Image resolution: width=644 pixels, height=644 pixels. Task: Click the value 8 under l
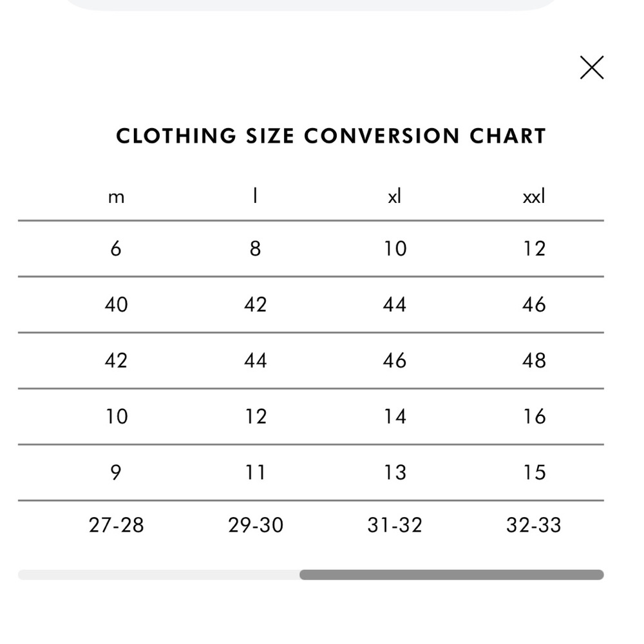tap(255, 249)
